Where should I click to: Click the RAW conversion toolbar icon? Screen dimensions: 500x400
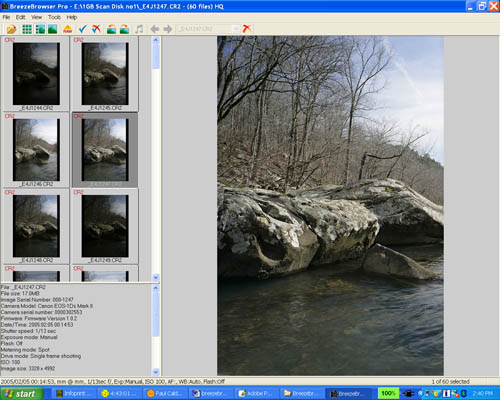tap(68, 29)
